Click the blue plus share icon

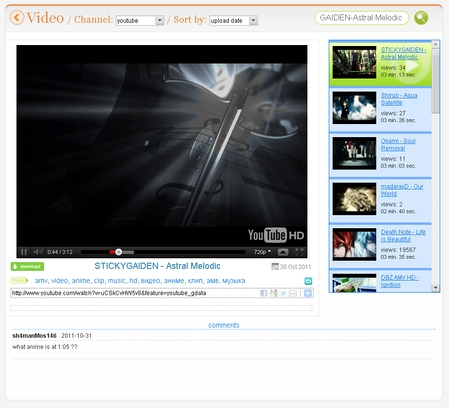(308, 293)
